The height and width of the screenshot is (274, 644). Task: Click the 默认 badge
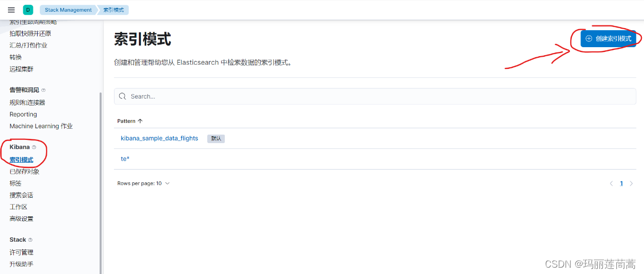[216, 138]
